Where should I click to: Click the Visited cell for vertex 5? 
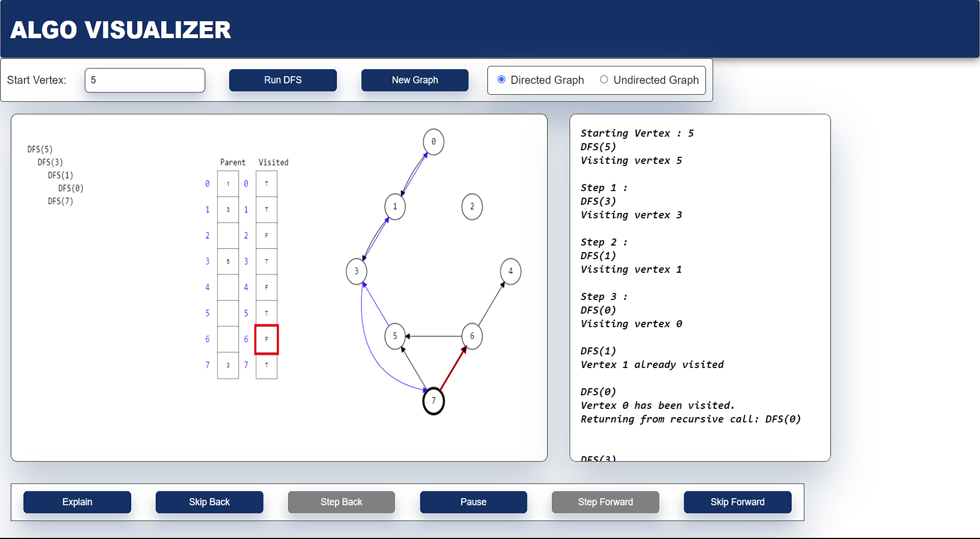point(267,313)
